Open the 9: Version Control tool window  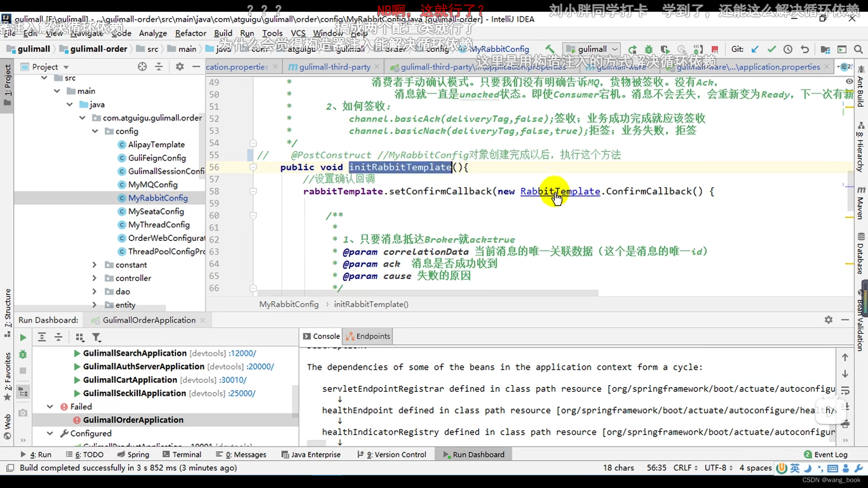[x=392, y=454]
